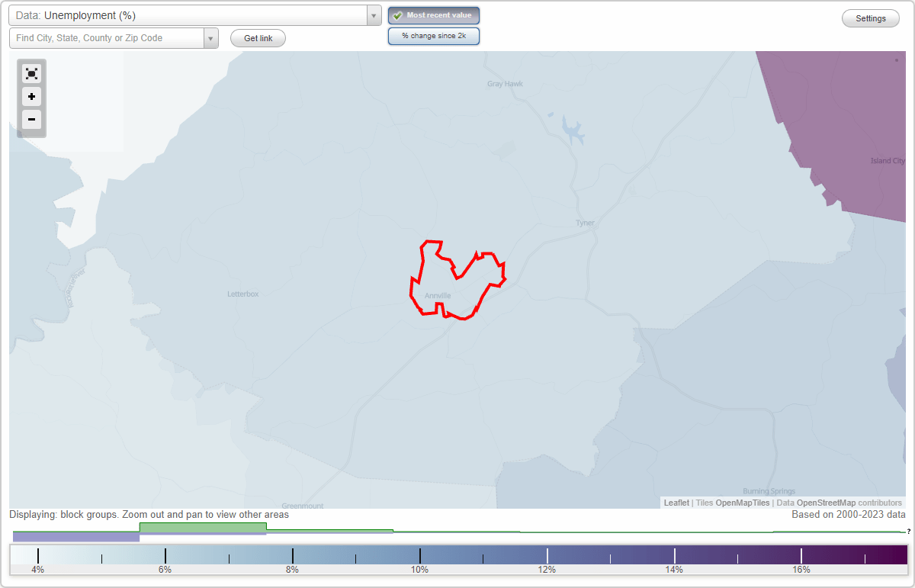Select the green histogram bar above legend
The image size is (915, 588).
tap(203, 527)
